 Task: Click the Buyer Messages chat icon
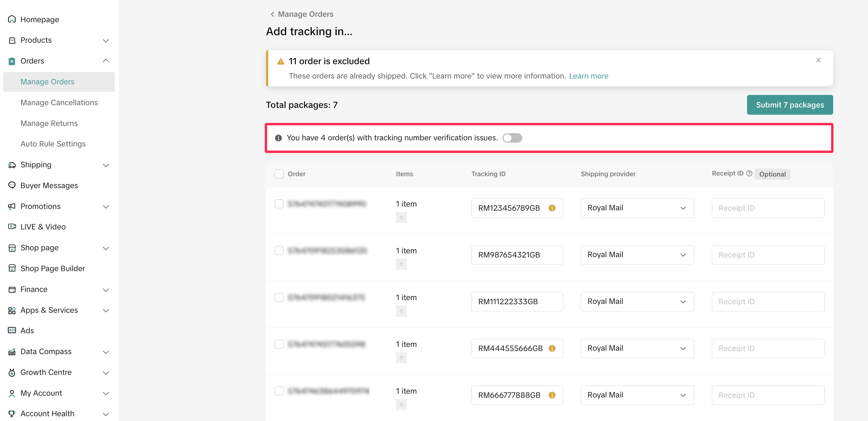[12, 185]
